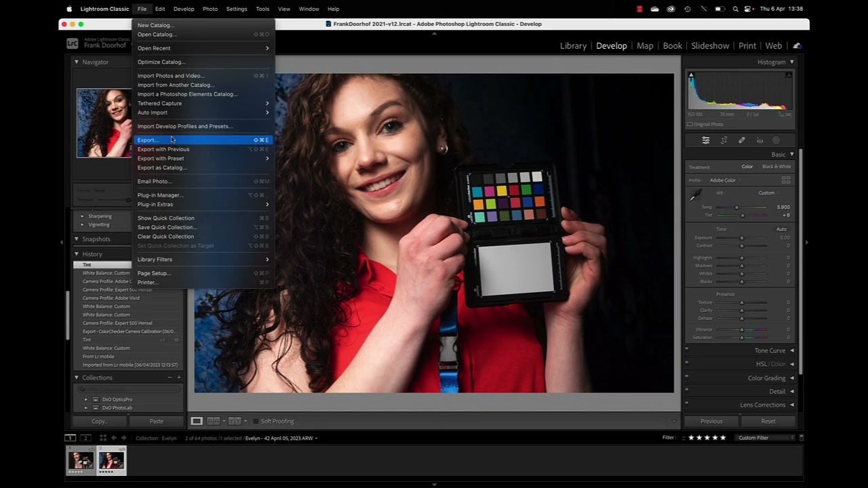Select the Healing bandage tool

pos(742,140)
